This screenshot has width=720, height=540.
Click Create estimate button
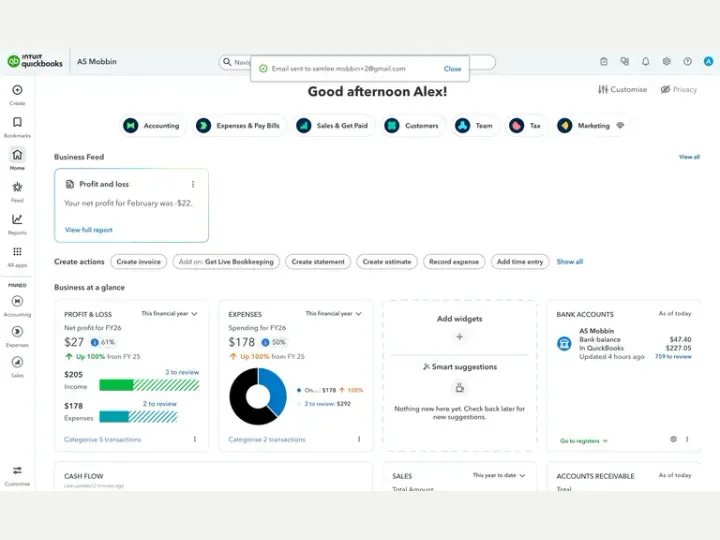tap(387, 262)
